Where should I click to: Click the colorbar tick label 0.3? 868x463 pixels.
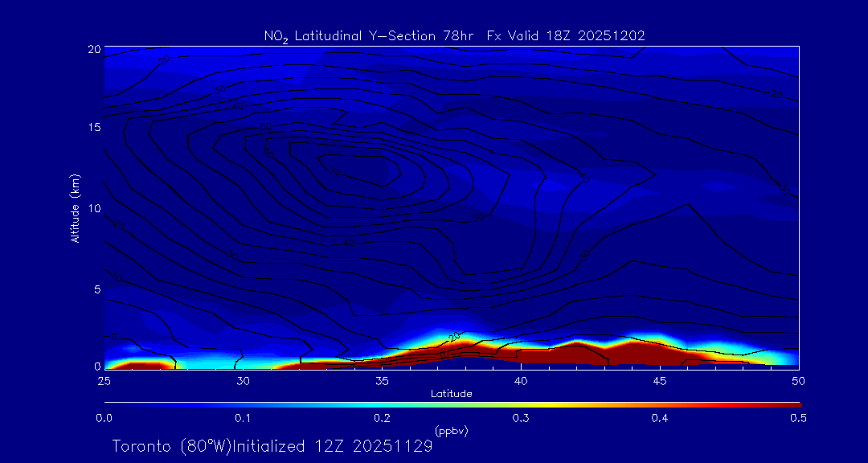[520, 418]
